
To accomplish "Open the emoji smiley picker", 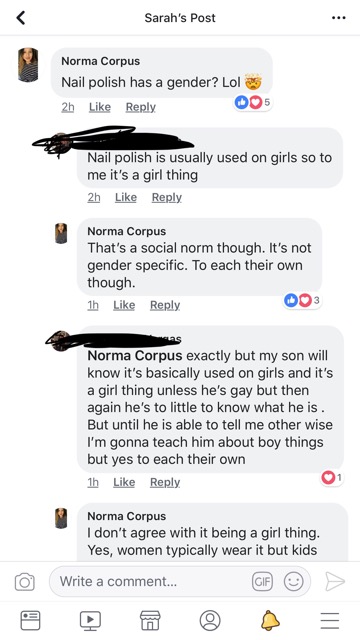I will [x=294, y=582].
